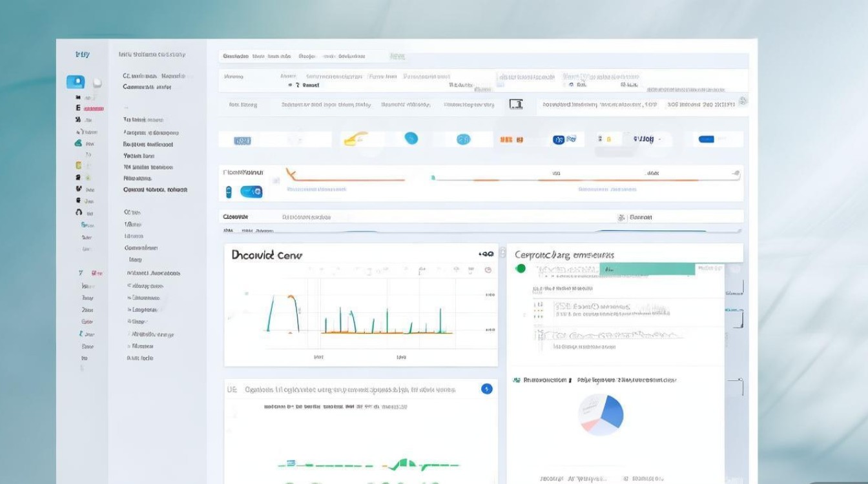Click the gear icon at the right end of the toolbar row

click(x=743, y=101)
